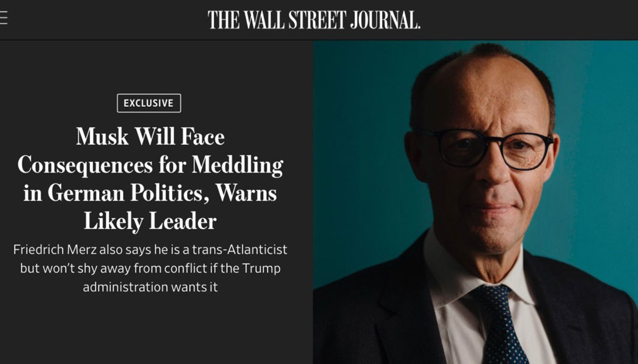Click the EXCLUSIVE label badge
This screenshot has height=364, width=638.
[x=149, y=103]
